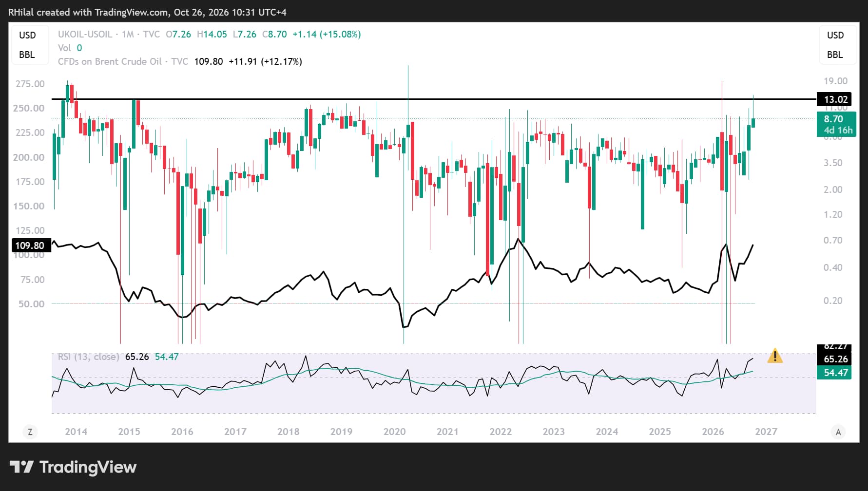Click the 65.26 RSI value label on axis
This screenshot has width=868, height=491.
tap(835, 359)
